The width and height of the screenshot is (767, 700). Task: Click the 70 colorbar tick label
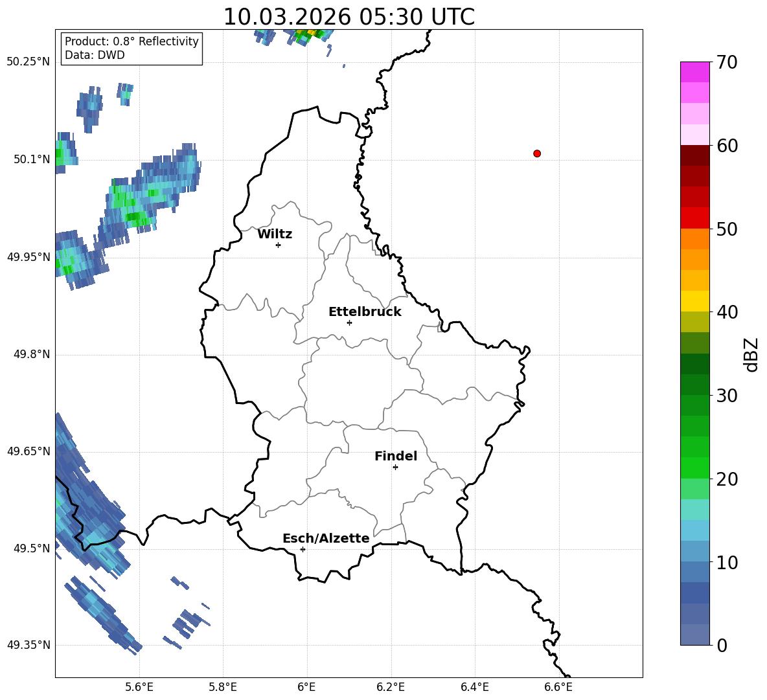pyautogui.click(x=727, y=62)
